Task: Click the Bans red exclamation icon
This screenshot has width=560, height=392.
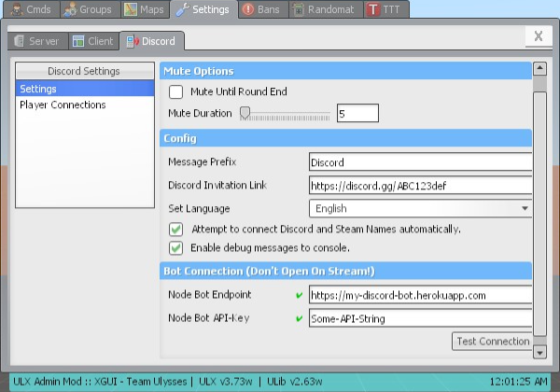Action: point(248,9)
